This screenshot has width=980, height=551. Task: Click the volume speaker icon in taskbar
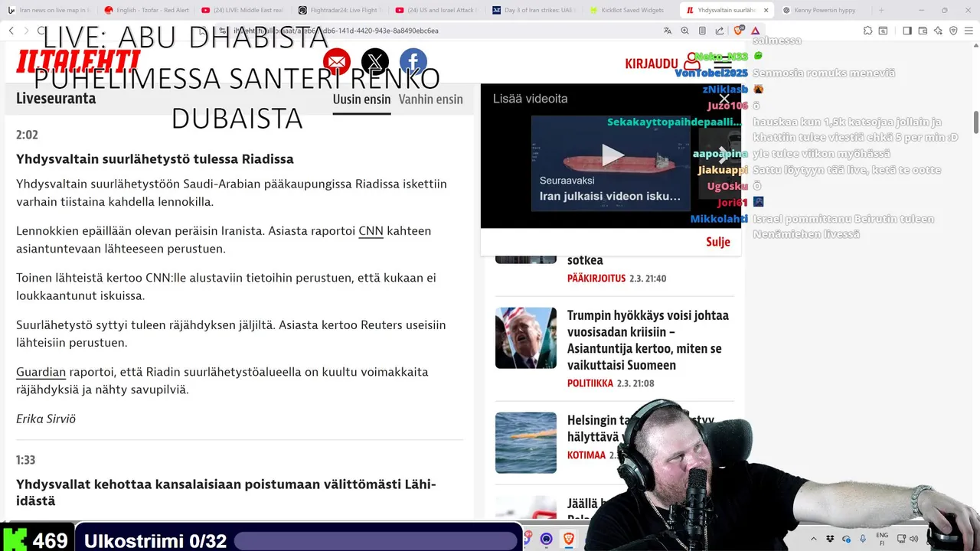[913, 540]
